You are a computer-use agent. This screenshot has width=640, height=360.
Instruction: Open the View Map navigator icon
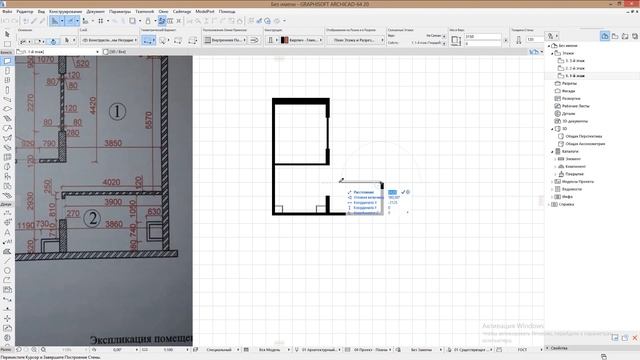(x=615, y=36)
